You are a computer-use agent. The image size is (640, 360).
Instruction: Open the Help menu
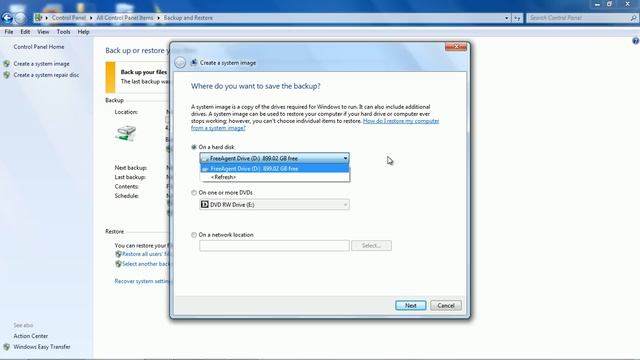click(83, 32)
